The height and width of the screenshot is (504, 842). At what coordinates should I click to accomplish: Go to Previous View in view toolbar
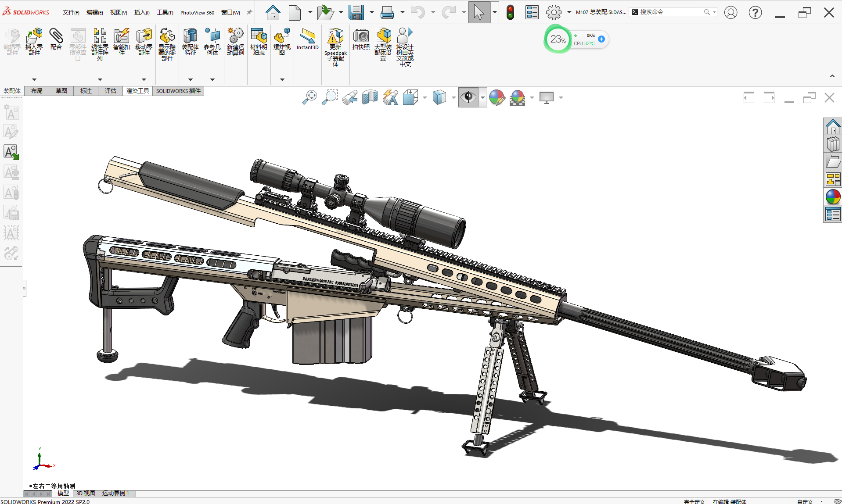click(x=350, y=97)
